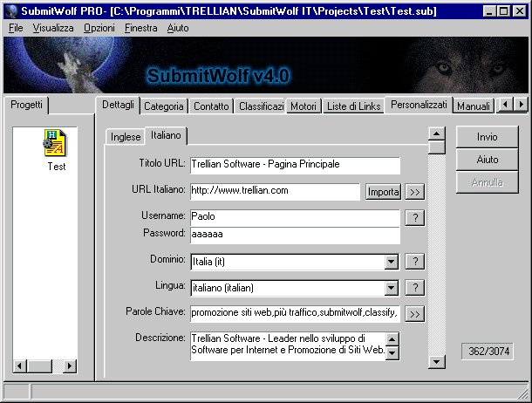Screen dimensions: 532x403
Task: Switch to the Liste di Links tab
Action: 353,106
